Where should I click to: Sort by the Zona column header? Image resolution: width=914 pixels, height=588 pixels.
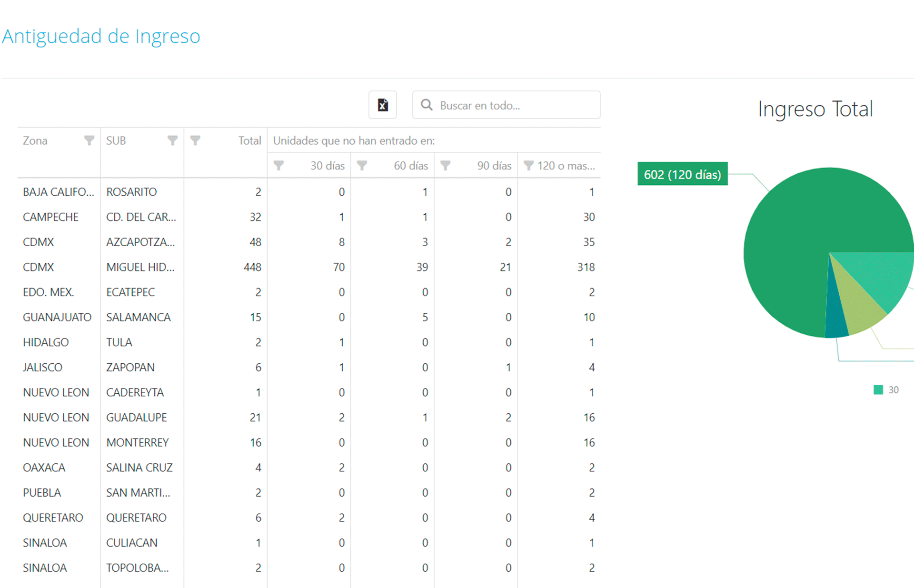35,140
